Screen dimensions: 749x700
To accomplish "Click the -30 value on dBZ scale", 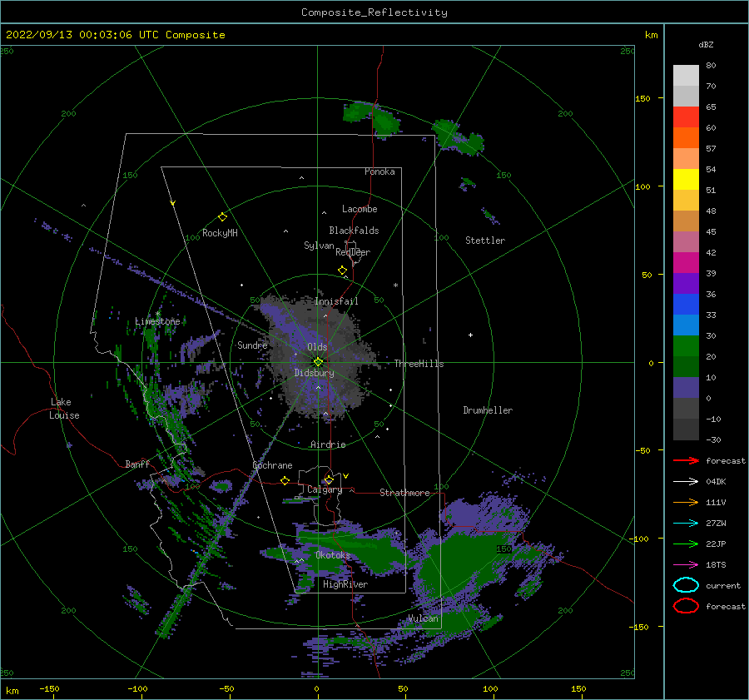I will click(x=714, y=439).
